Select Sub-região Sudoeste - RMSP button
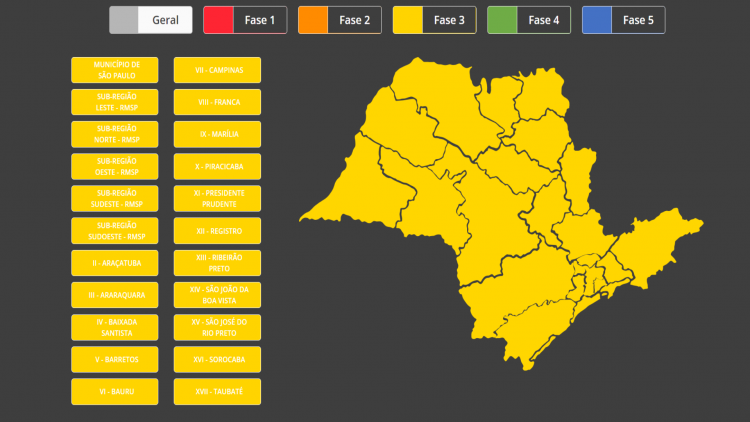Image resolution: width=750 pixels, height=422 pixels. point(115,231)
